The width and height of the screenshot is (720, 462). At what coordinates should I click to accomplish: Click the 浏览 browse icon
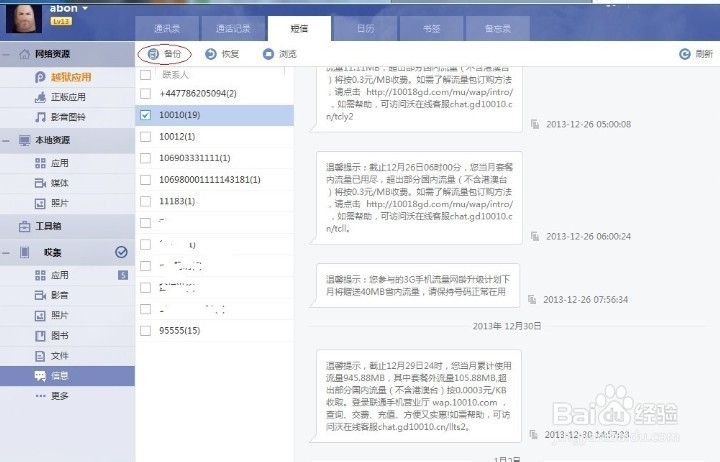pos(268,54)
